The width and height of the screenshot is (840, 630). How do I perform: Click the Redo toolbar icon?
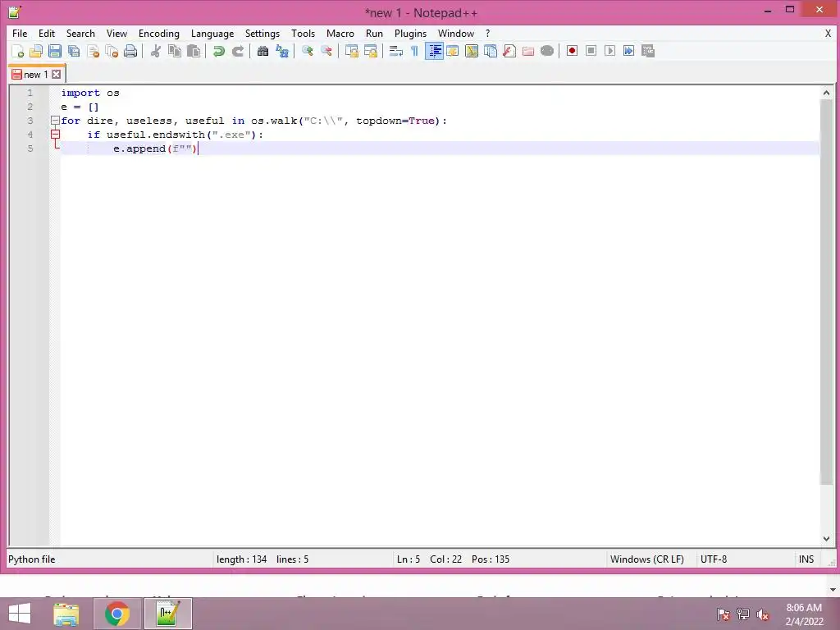coord(238,51)
